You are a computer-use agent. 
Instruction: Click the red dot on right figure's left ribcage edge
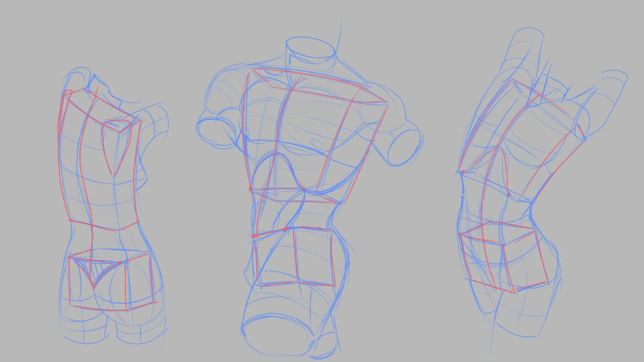(x=463, y=172)
